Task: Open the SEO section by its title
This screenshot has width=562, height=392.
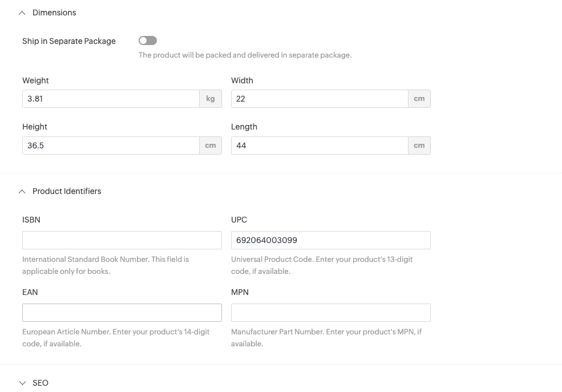Action: tap(41, 383)
